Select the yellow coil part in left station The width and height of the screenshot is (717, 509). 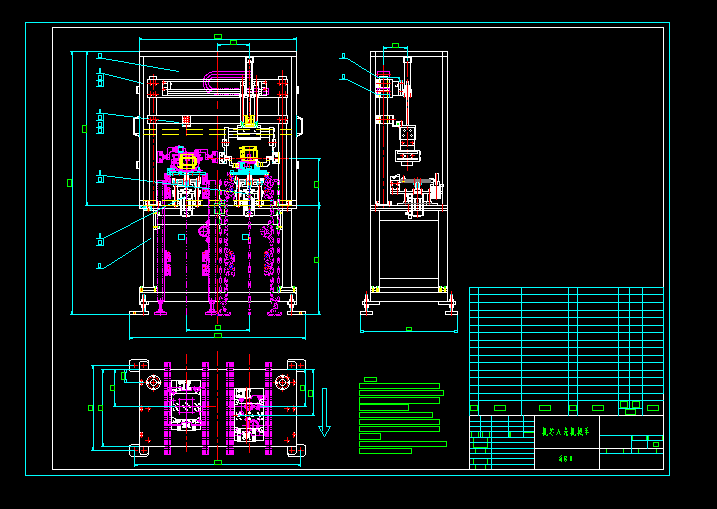pyautogui.click(x=187, y=161)
